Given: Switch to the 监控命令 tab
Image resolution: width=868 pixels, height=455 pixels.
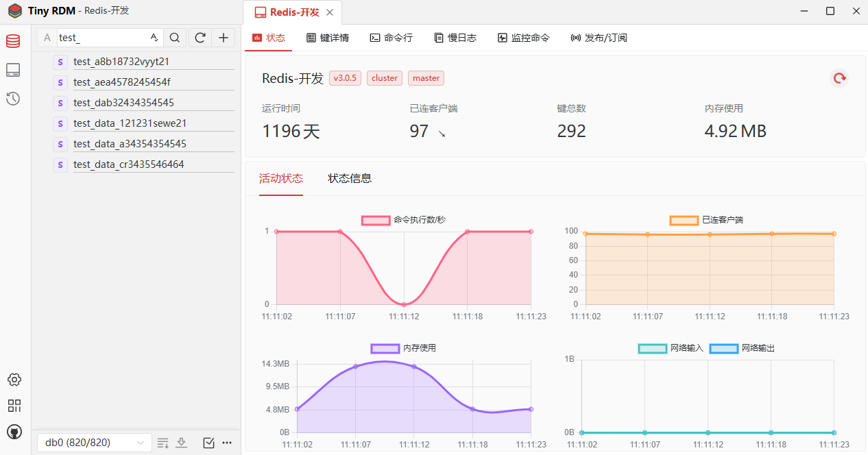Looking at the screenshot, I should [524, 38].
